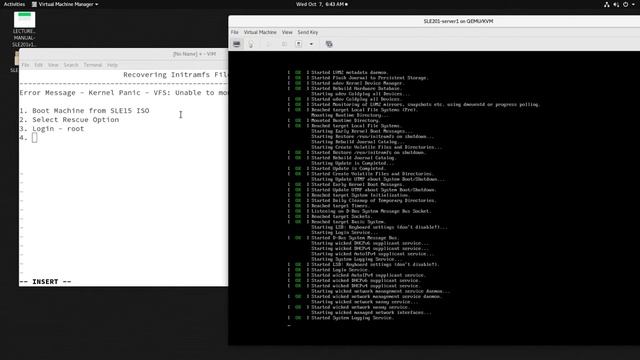The width and height of the screenshot is (640, 360).
Task: Open the Virtual Machine Manager app menu
Action: pyautogui.click(x=65, y=4)
